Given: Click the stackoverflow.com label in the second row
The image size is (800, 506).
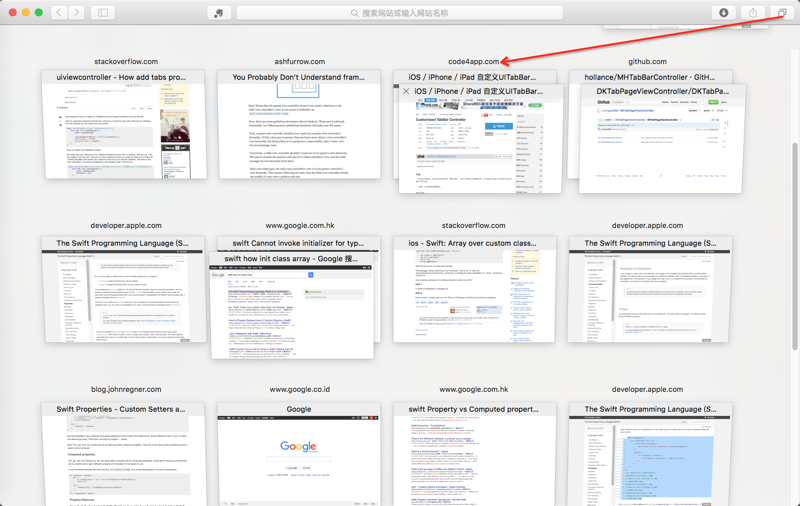Looking at the screenshot, I should tap(473, 225).
